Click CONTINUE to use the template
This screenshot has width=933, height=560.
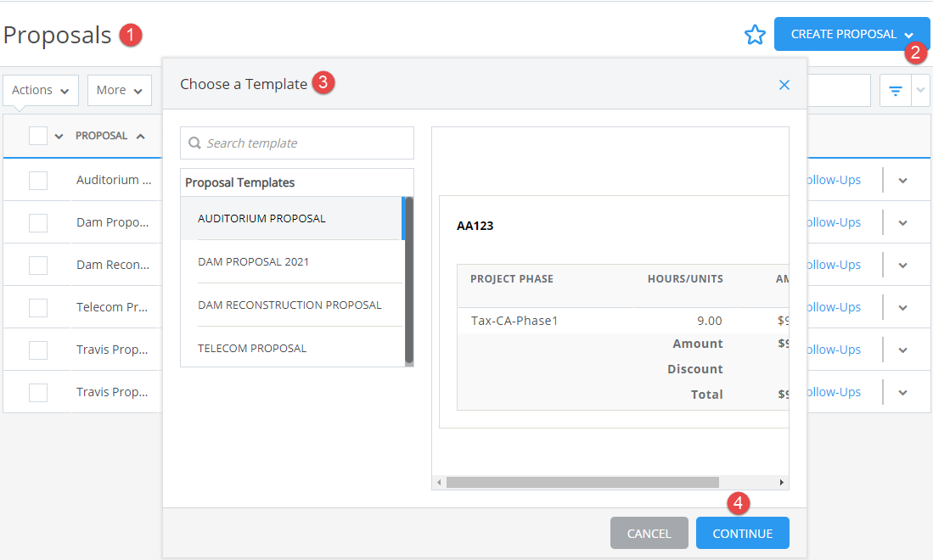click(742, 533)
